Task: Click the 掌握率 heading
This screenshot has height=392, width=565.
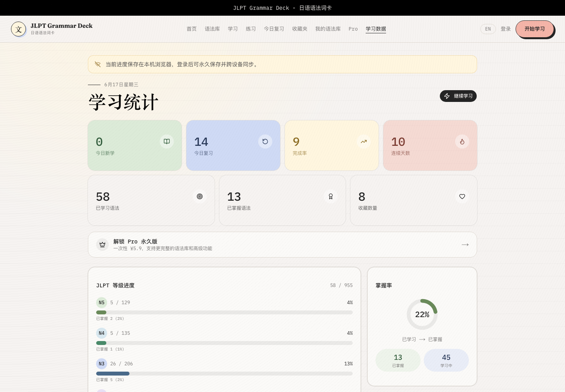Action: click(x=384, y=285)
